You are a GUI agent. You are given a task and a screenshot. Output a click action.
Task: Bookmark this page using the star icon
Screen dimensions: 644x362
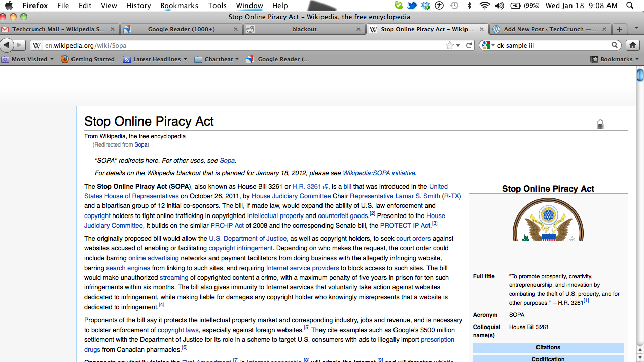[449, 45]
